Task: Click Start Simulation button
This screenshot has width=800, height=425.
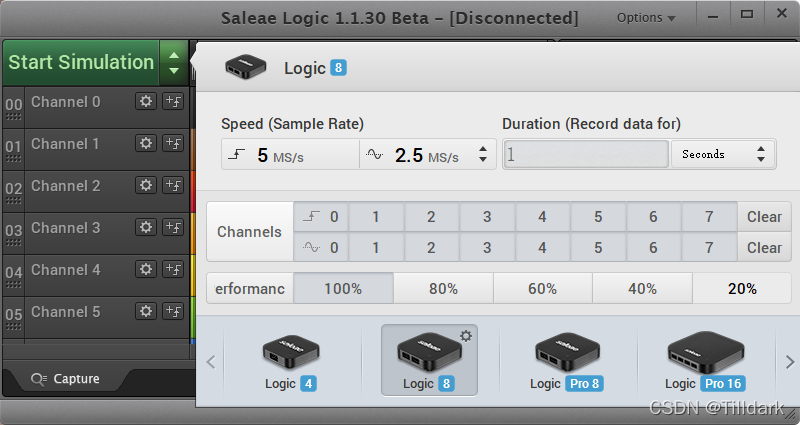Action: (x=81, y=63)
